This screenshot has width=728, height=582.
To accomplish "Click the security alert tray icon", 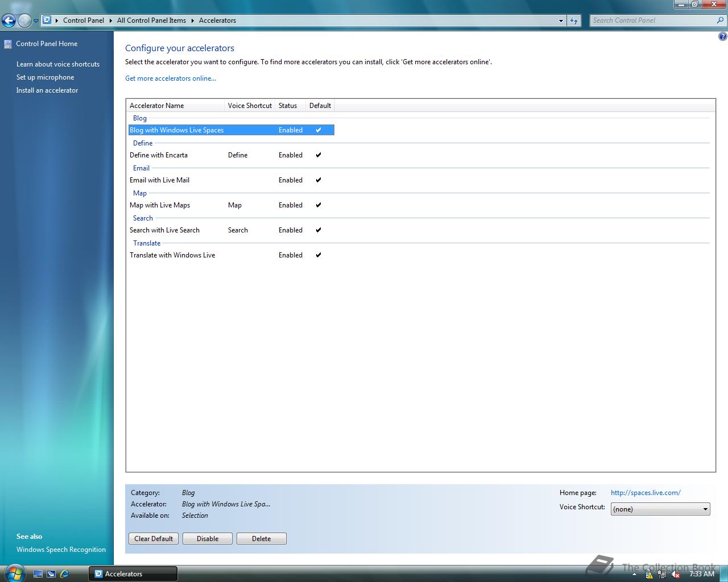I will click(650, 574).
